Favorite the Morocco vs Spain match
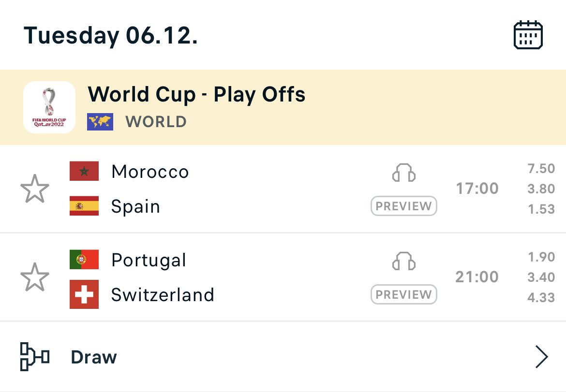The width and height of the screenshot is (566, 392). pyautogui.click(x=35, y=189)
